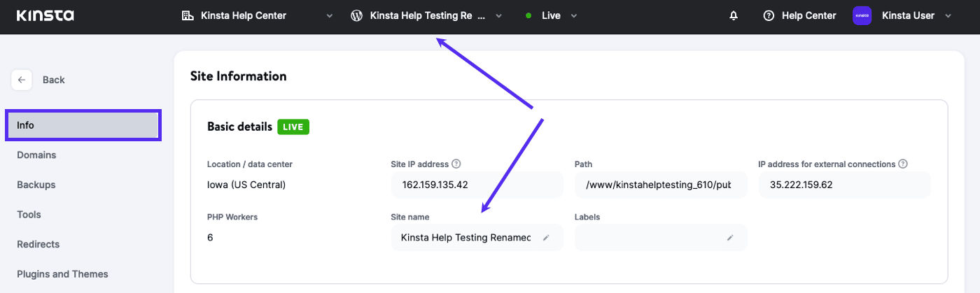Open the notifications bell
The height and width of the screenshot is (293, 980).
coord(734,15)
